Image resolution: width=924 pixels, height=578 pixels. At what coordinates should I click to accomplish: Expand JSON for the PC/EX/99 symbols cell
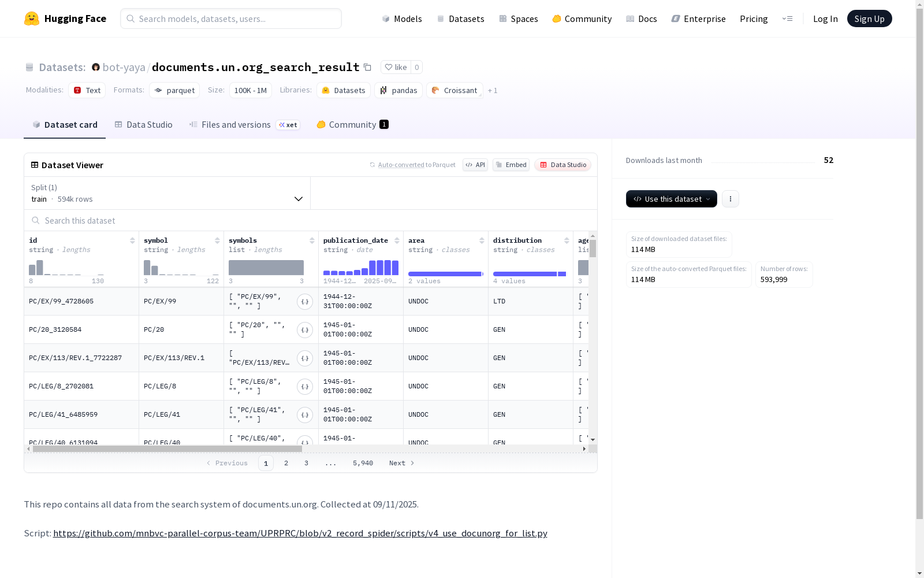coord(305,302)
